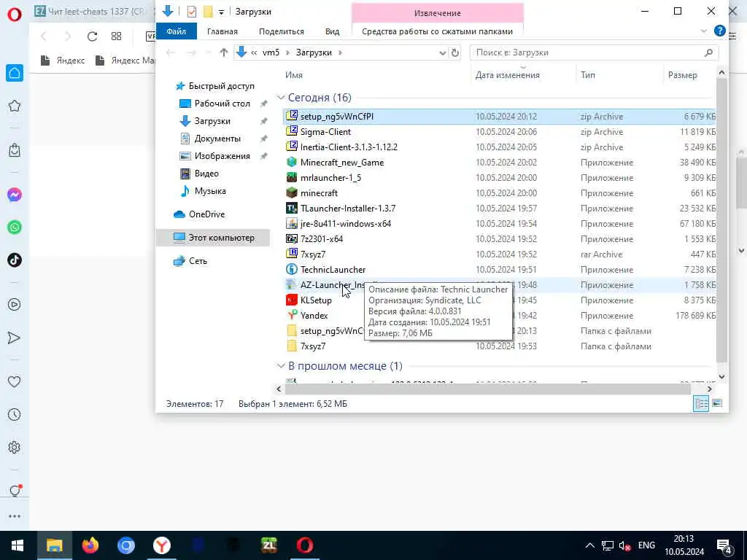Click the refresh button beside address bar
Viewport: 747px width, 560px height.
click(x=455, y=52)
